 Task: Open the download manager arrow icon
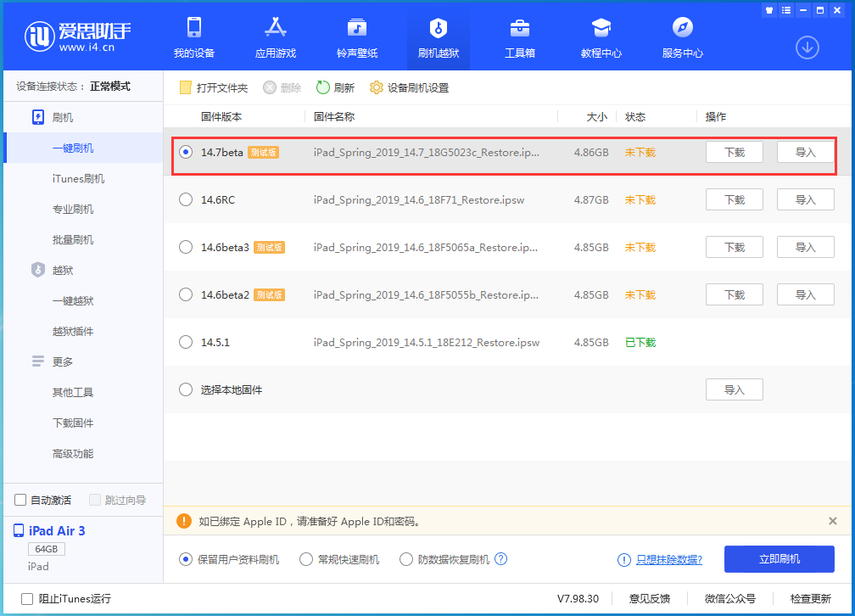coord(807,48)
